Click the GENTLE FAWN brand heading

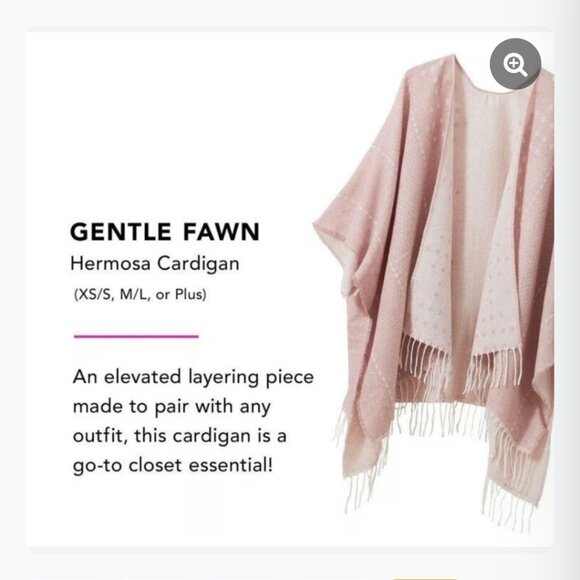(165, 232)
